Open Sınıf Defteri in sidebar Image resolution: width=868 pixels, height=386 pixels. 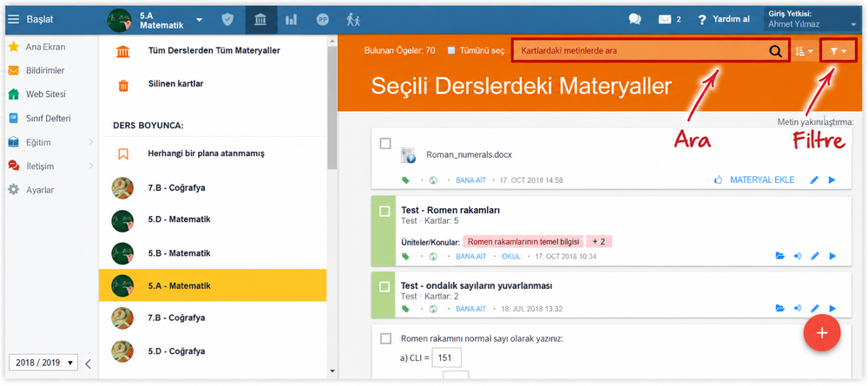coord(48,118)
